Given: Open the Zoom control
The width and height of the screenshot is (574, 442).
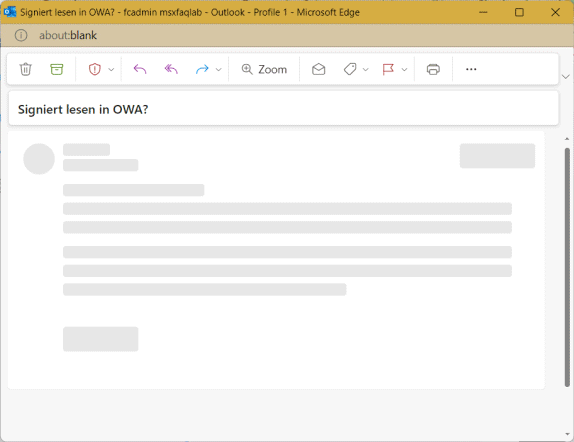Looking at the screenshot, I should coord(264,69).
